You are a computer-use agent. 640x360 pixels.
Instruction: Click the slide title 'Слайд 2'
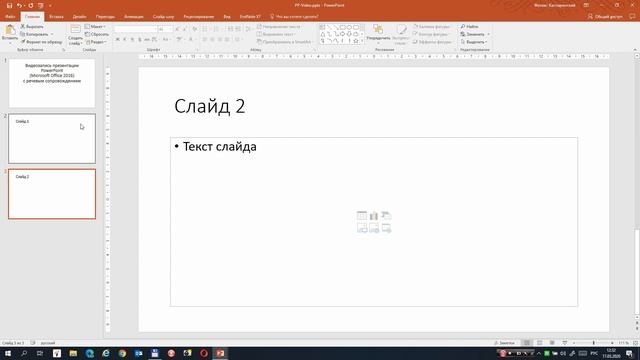[x=210, y=107]
